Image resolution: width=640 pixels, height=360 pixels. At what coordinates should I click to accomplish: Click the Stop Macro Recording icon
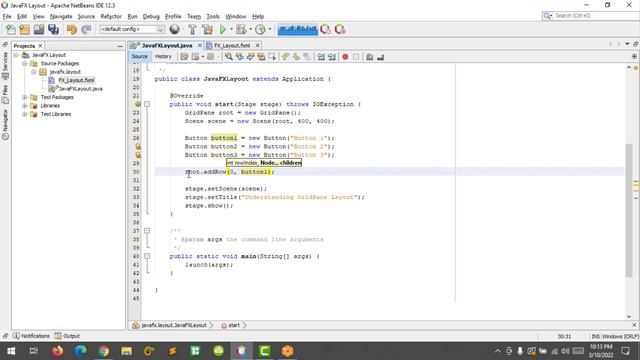[x=356, y=57]
